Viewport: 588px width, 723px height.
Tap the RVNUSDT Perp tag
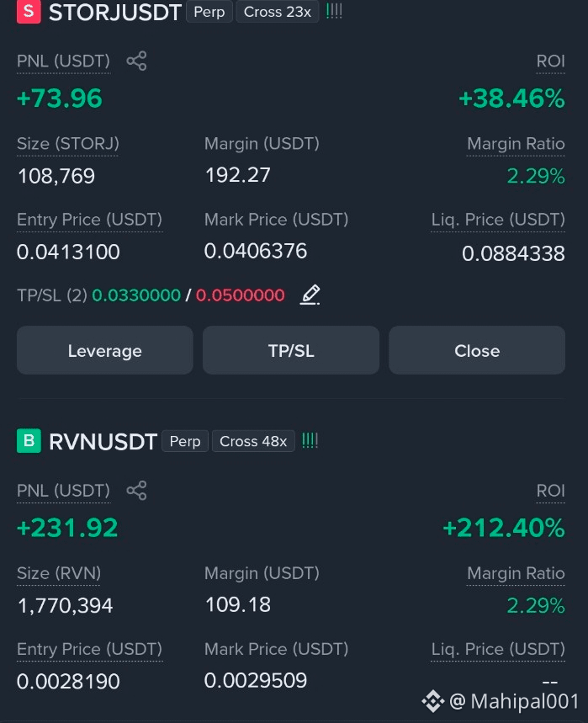click(185, 441)
